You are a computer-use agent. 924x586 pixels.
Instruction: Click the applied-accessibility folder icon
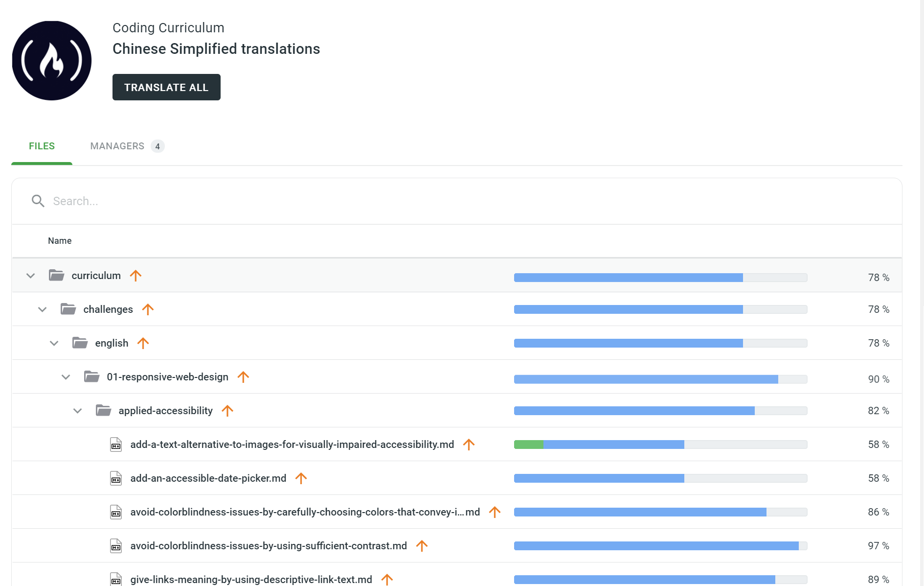pos(103,410)
